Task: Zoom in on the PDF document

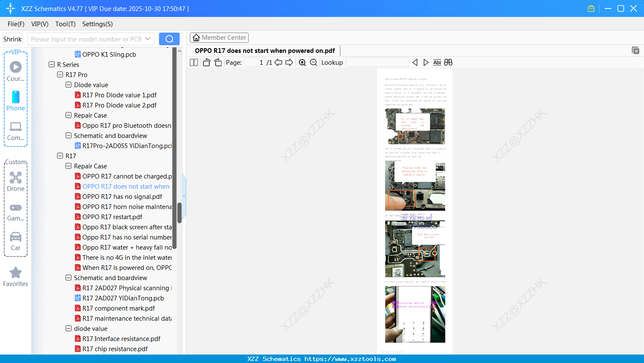Action: pyautogui.click(x=302, y=63)
